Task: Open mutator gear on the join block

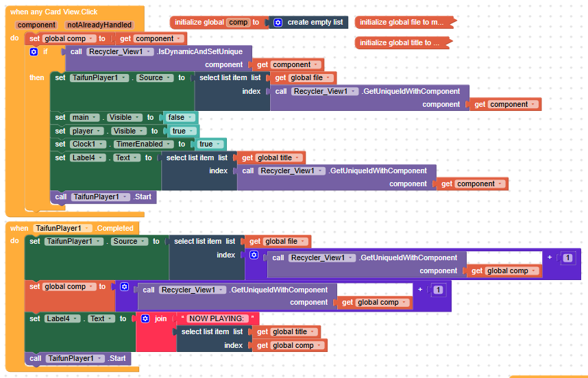Action: (x=145, y=319)
